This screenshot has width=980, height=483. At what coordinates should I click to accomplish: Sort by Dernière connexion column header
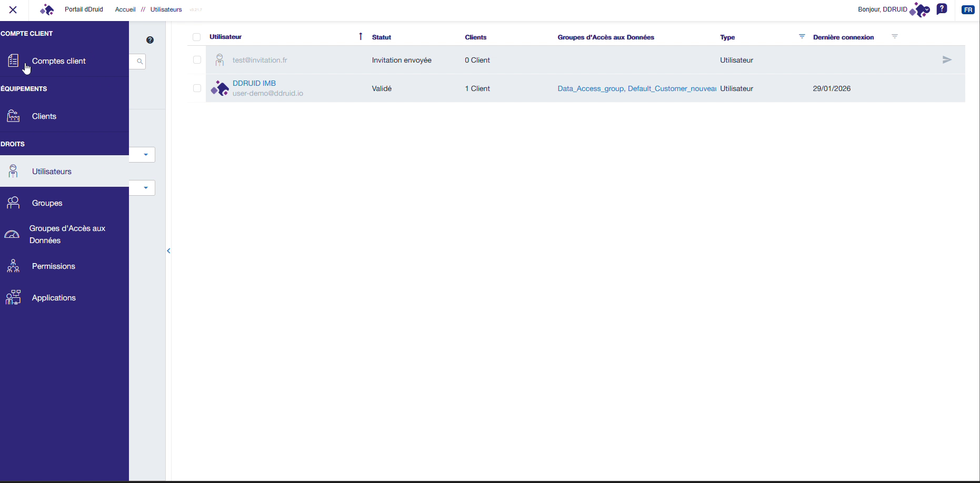pyautogui.click(x=843, y=37)
